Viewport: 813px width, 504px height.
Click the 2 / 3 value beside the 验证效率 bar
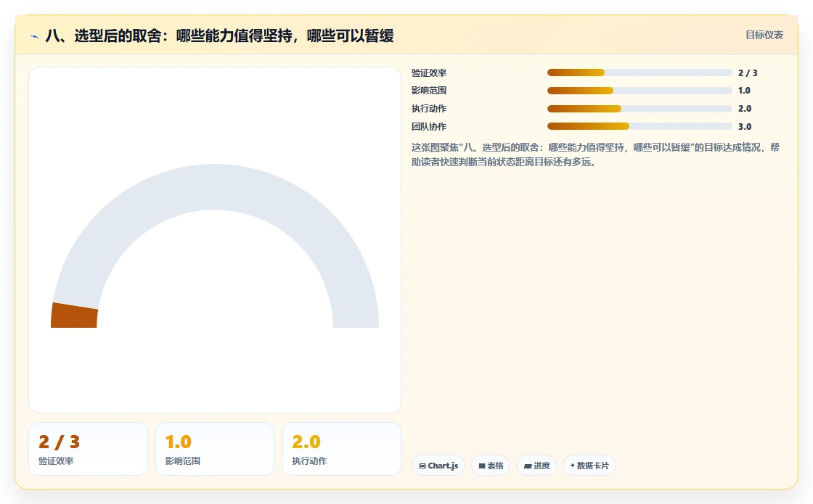(x=748, y=73)
